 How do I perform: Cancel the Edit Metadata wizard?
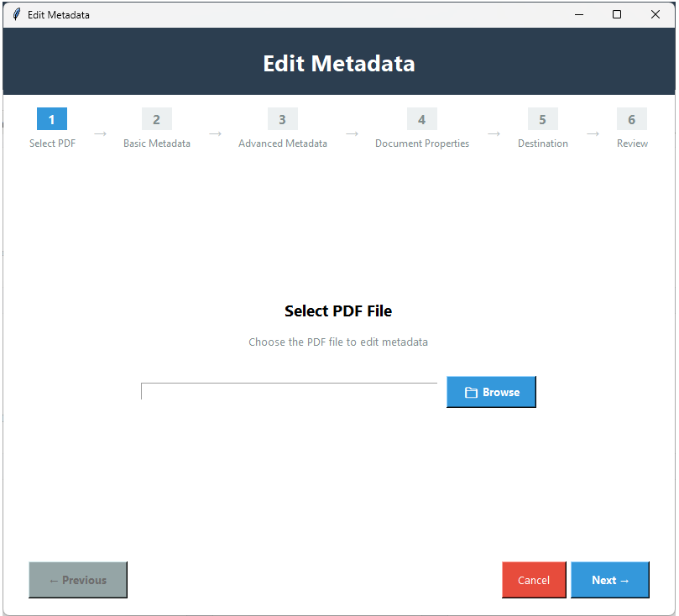point(534,580)
